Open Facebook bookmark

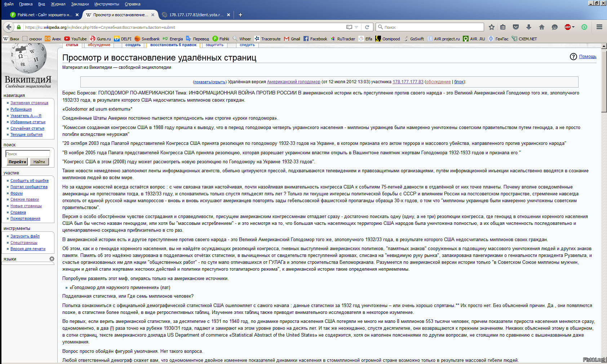315,39
